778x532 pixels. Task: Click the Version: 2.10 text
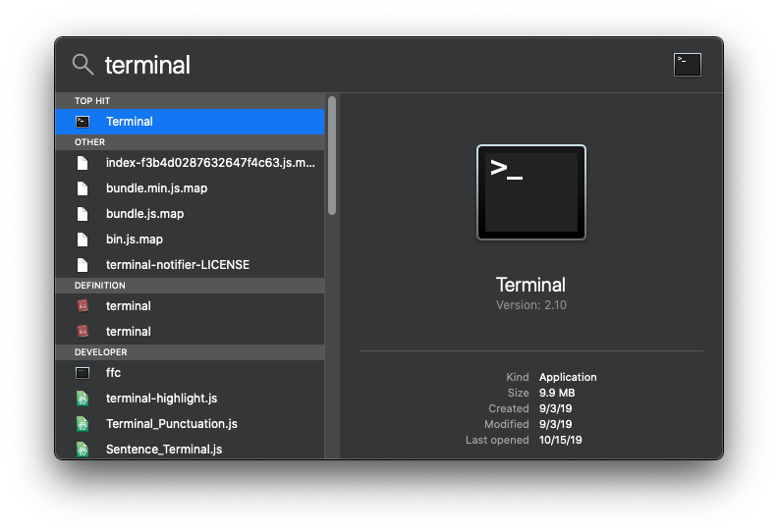click(x=530, y=305)
